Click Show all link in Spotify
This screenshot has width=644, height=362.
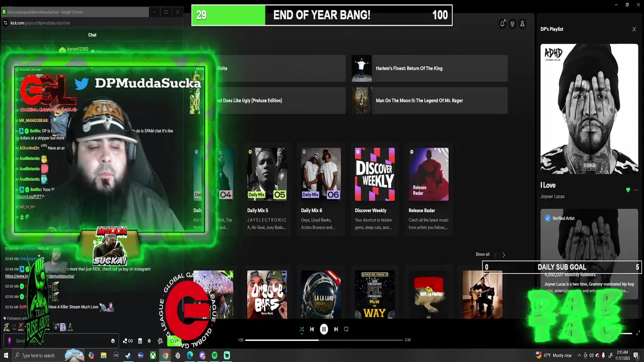pos(482,254)
